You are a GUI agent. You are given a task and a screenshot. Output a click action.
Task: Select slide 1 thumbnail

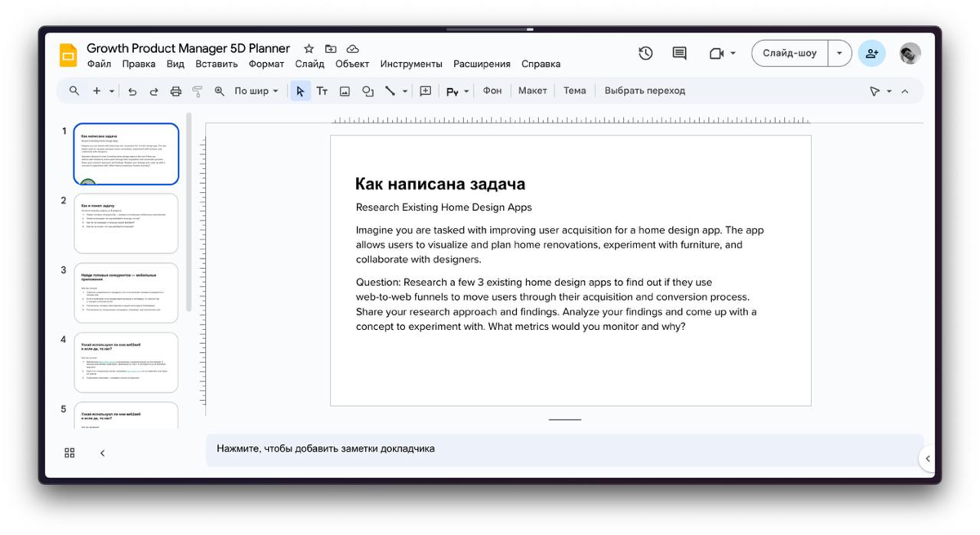click(x=126, y=154)
